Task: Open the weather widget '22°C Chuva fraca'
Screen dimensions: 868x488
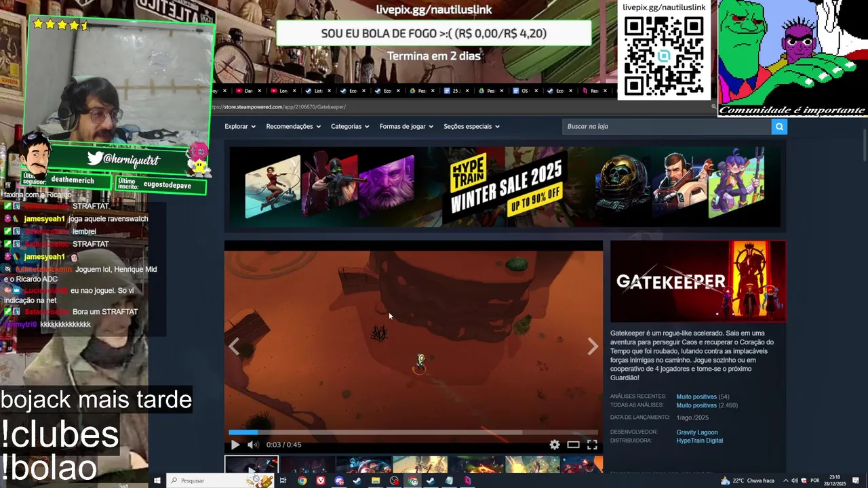Action: (x=749, y=481)
